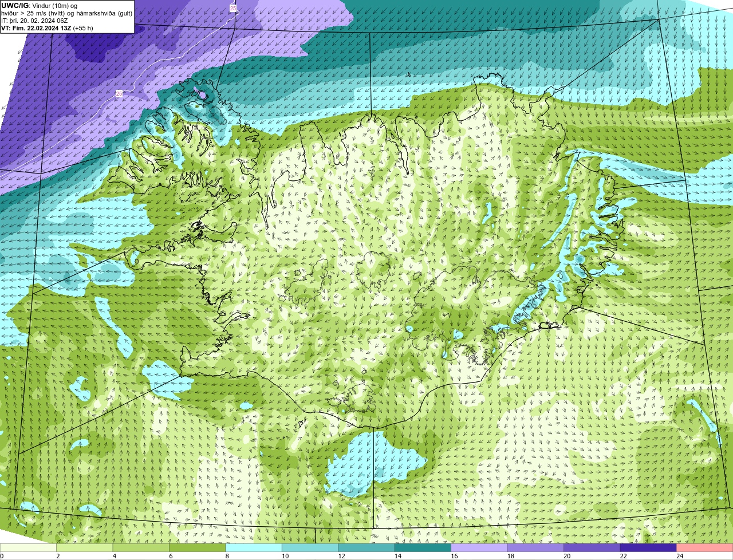Click the "16" value on the color scale
Viewport: 733px width, 560px height.
454,556
